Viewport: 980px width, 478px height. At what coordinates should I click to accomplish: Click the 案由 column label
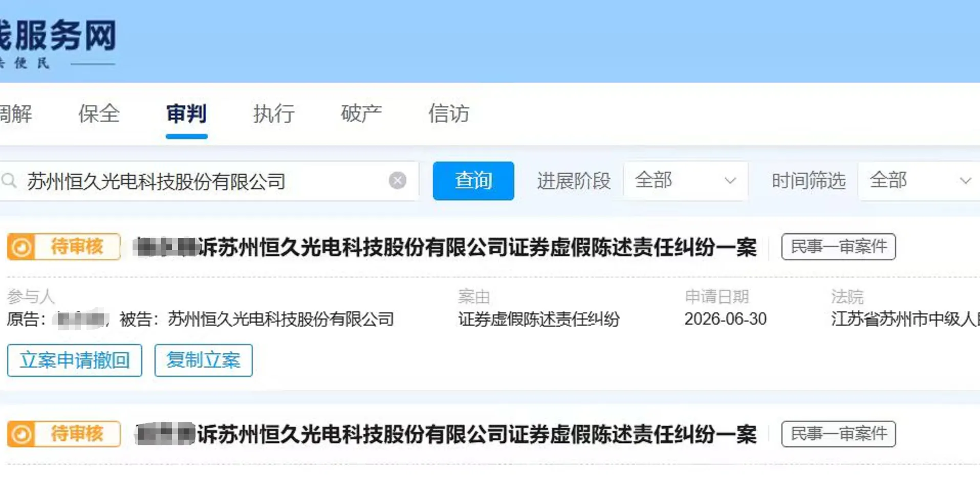tap(474, 297)
